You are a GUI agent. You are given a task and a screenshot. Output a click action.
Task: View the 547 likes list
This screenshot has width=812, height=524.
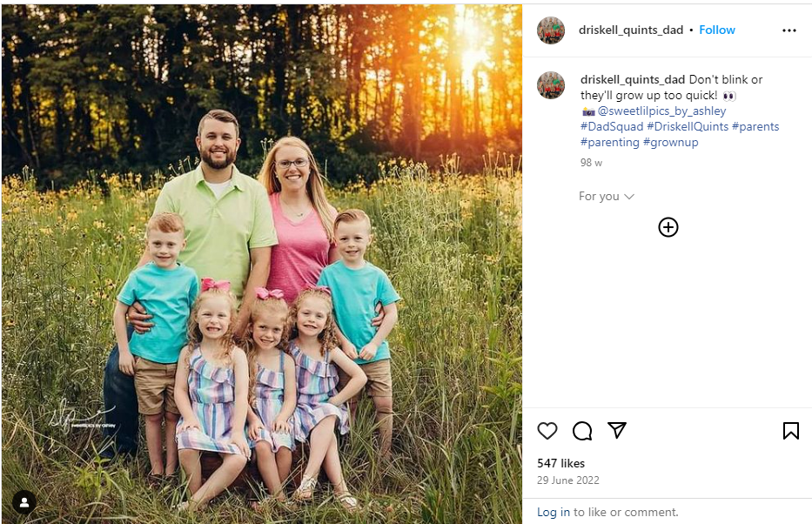(560, 464)
